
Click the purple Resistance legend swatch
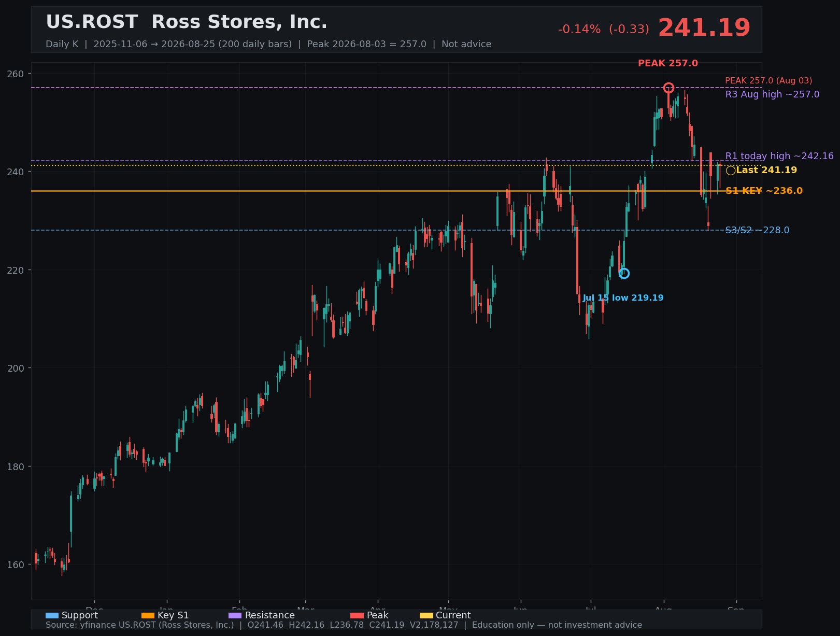(235, 616)
